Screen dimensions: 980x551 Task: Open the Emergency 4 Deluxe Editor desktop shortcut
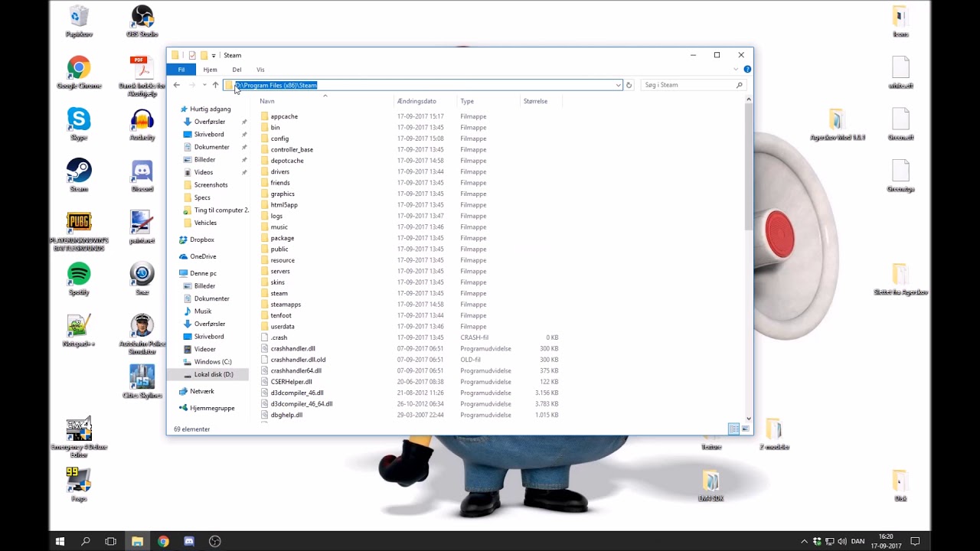[x=79, y=437]
